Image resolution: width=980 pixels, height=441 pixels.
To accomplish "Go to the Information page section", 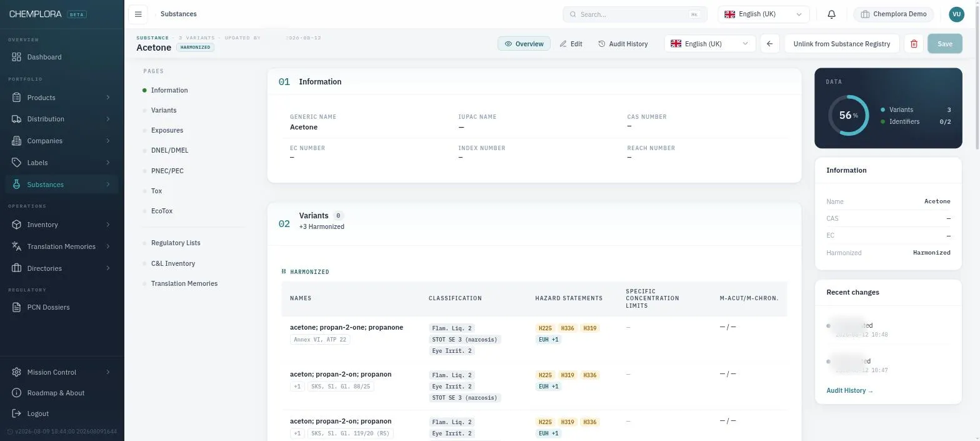I will pyautogui.click(x=169, y=90).
